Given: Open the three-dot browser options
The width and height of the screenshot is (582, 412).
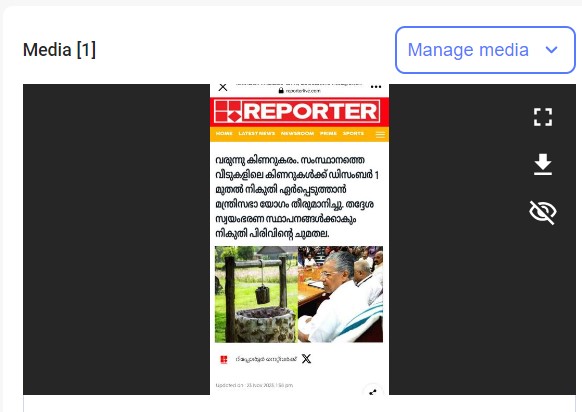Looking at the screenshot, I should 376,87.
